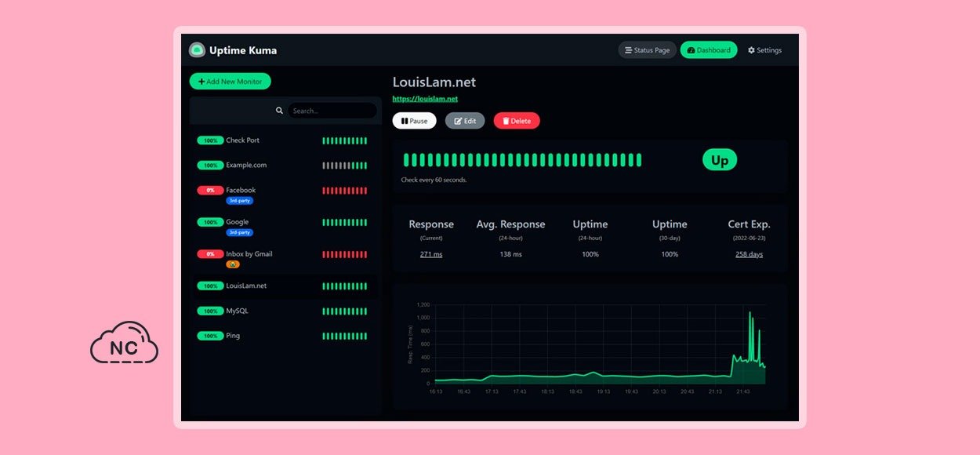The width and height of the screenshot is (980, 455).
Task: Click the Uptime Kuma logo icon
Action: (197, 50)
